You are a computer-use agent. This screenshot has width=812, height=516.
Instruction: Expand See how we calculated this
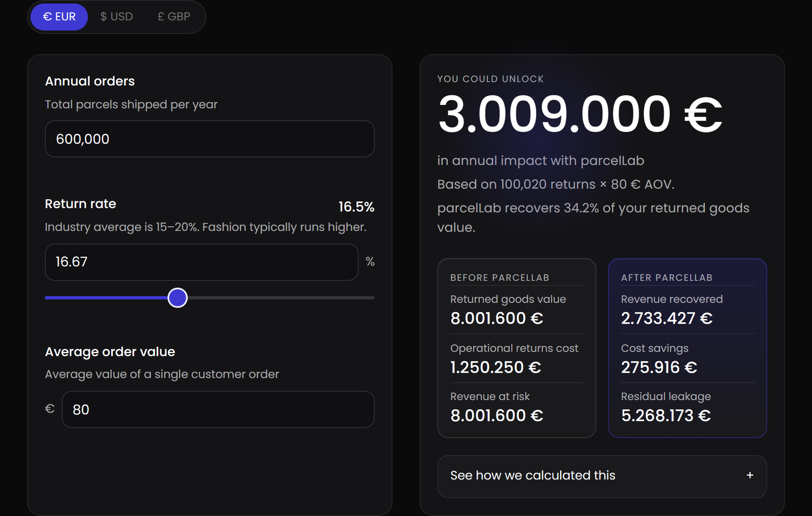[x=602, y=476]
